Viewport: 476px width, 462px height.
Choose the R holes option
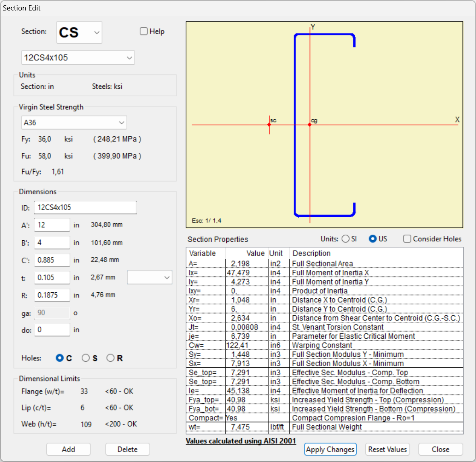tap(110, 358)
